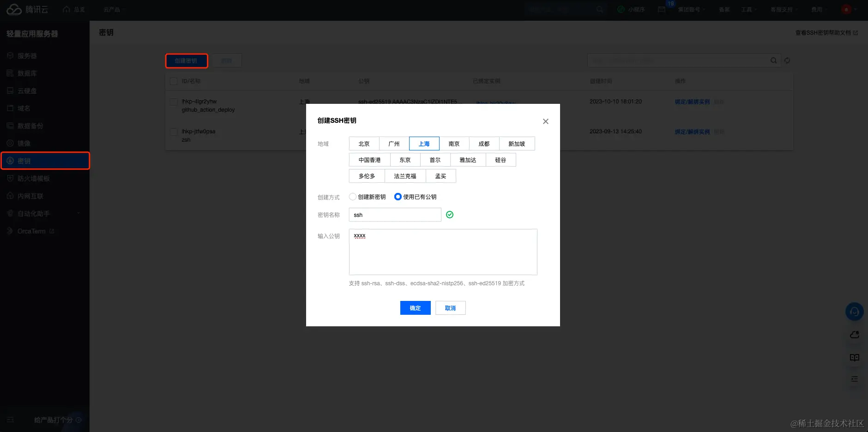Open 查看SSH密钥帮助文档 link
The width and height of the screenshot is (868, 432).
coord(826,33)
